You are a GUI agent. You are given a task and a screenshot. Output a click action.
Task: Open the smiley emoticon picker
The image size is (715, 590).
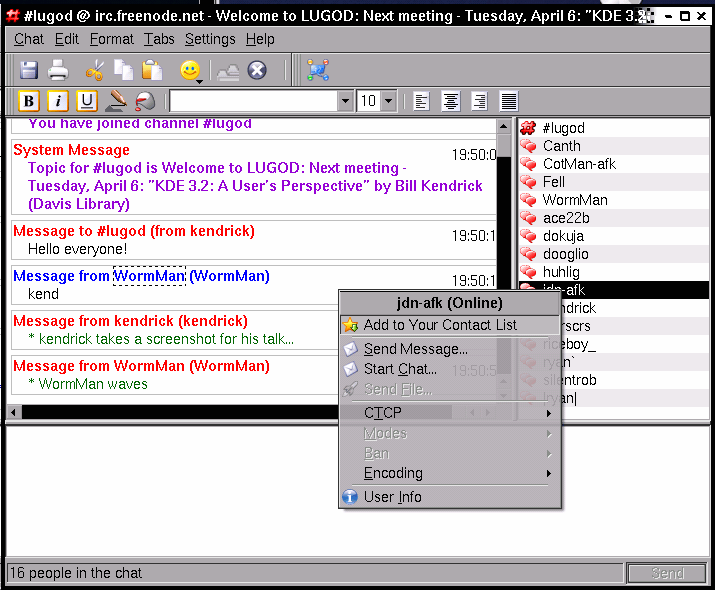click(189, 70)
